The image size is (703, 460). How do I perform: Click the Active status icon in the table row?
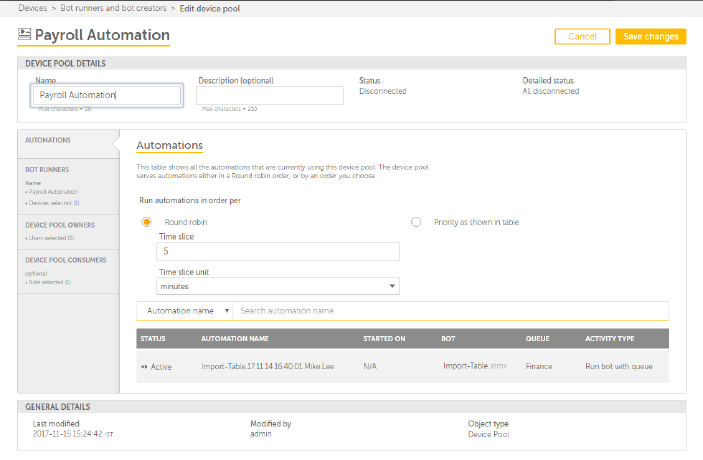[145, 367]
